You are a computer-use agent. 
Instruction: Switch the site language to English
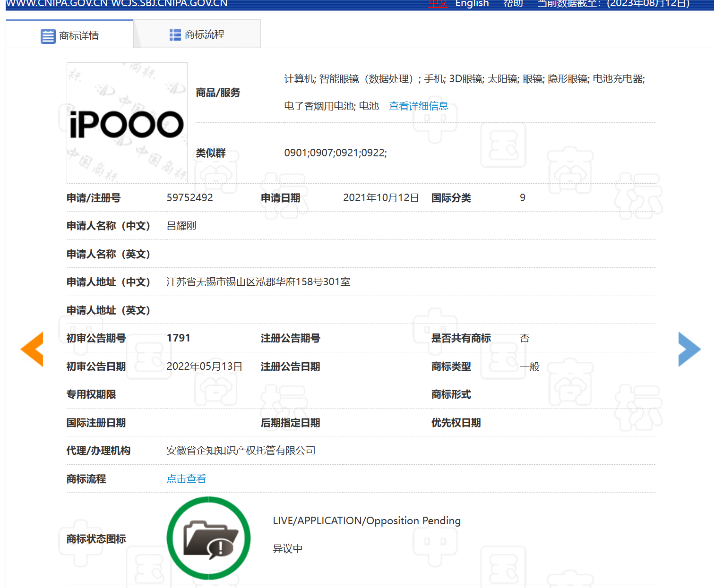point(472,4)
